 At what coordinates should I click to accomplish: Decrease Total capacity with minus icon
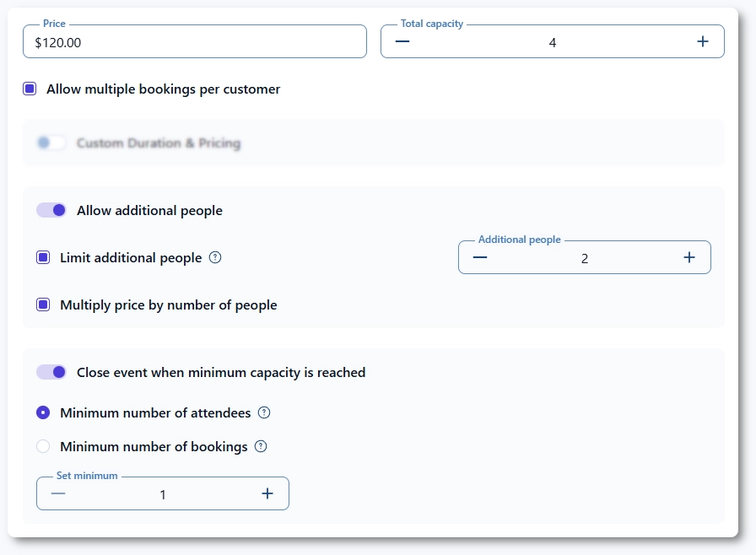[402, 42]
